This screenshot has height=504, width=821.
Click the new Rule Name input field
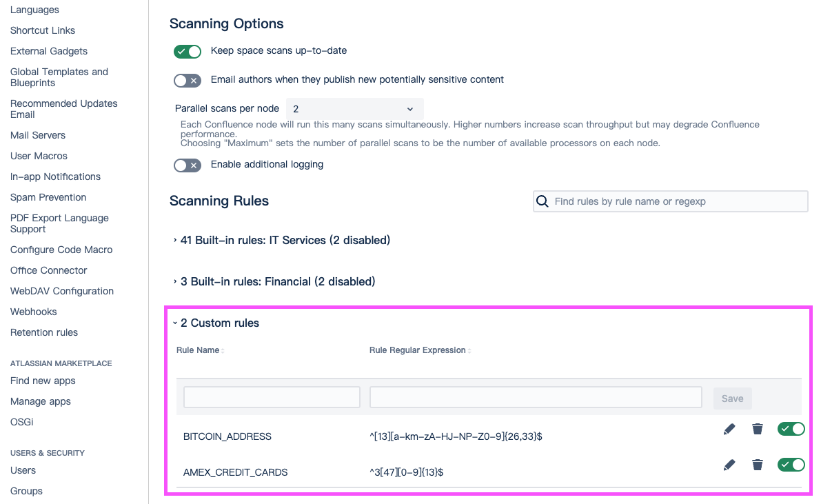[x=272, y=397]
